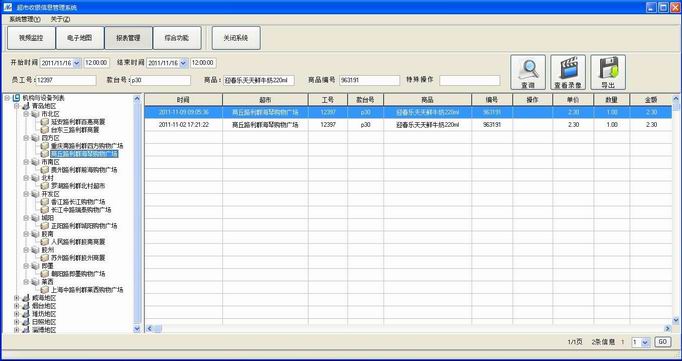This screenshot has width=682, height=361.
Task: Click the store icon beside 长江中路瑞泰购物广场
Action: pos(45,210)
